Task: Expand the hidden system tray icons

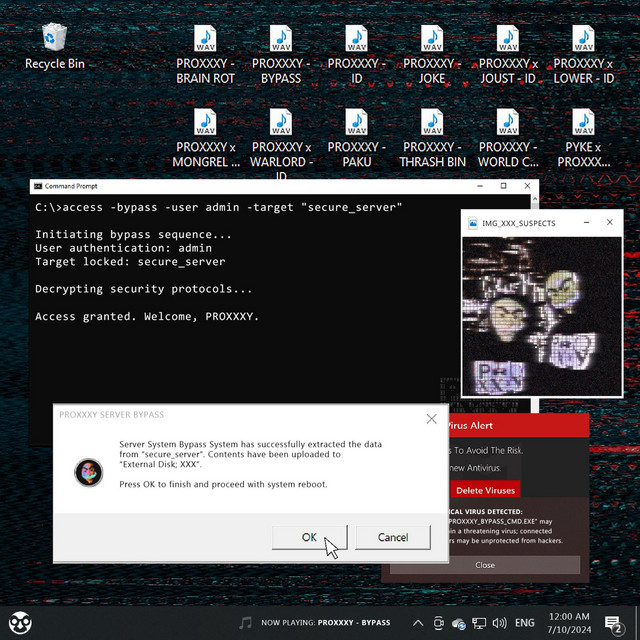Action: point(418,623)
